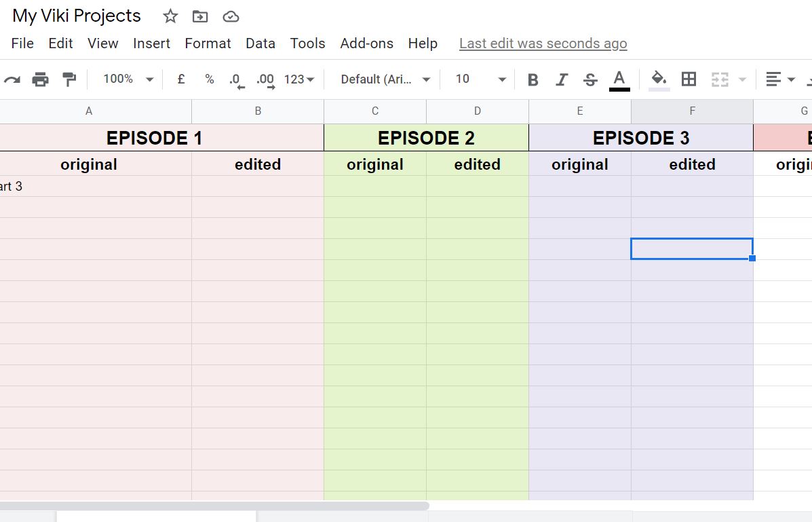This screenshot has height=522, width=812.
Task: Open the borders tool
Action: point(689,79)
